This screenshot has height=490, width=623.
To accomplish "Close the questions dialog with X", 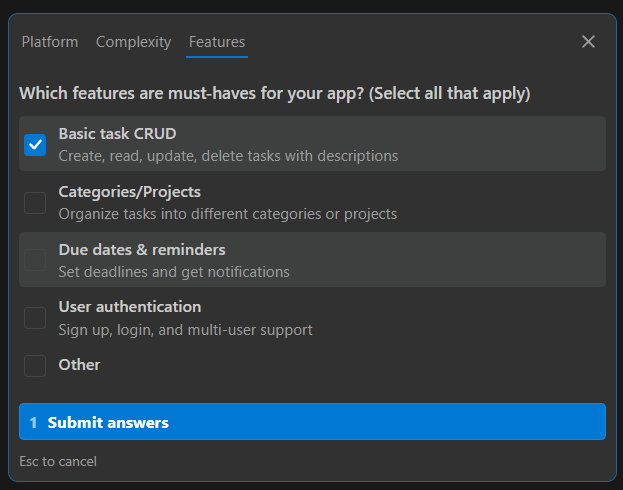I will click(x=588, y=42).
